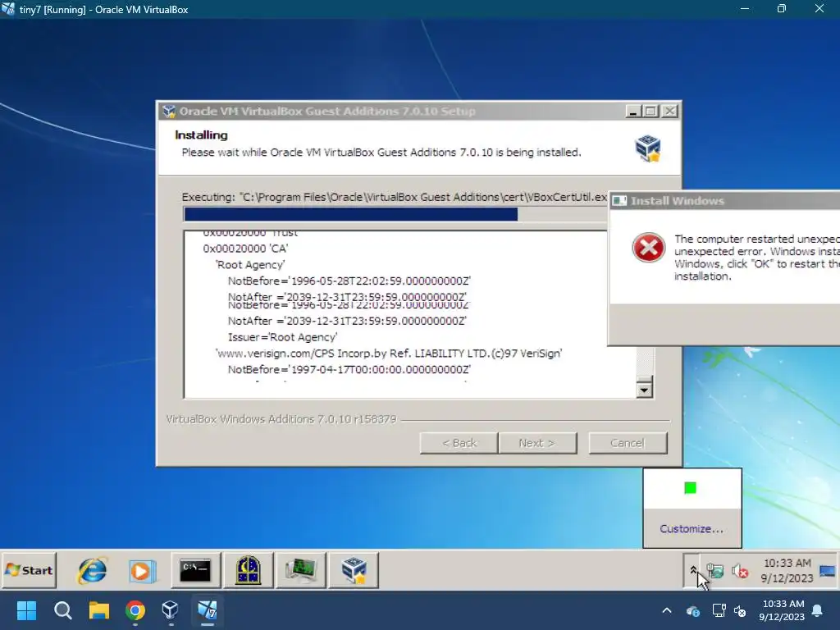The height and width of the screenshot is (630, 840).
Task: Minimize the Guest Additions Setup window
Action: pyautogui.click(x=633, y=112)
